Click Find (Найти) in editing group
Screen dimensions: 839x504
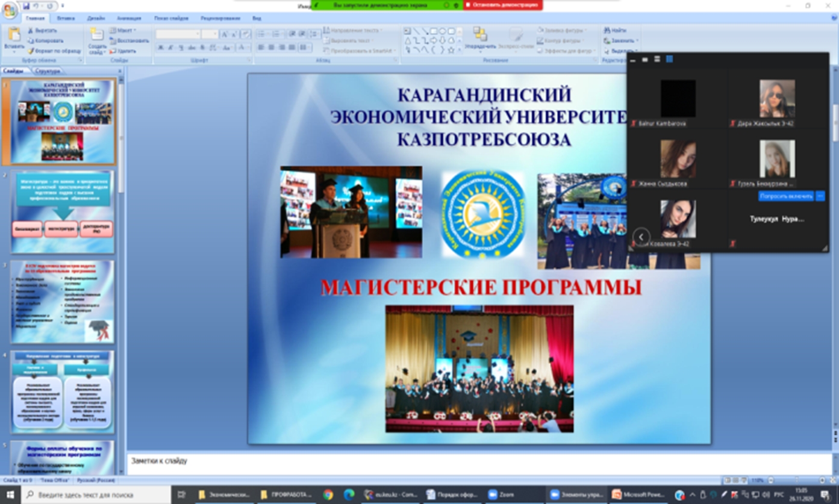pyautogui.click(x=619, y=30)
